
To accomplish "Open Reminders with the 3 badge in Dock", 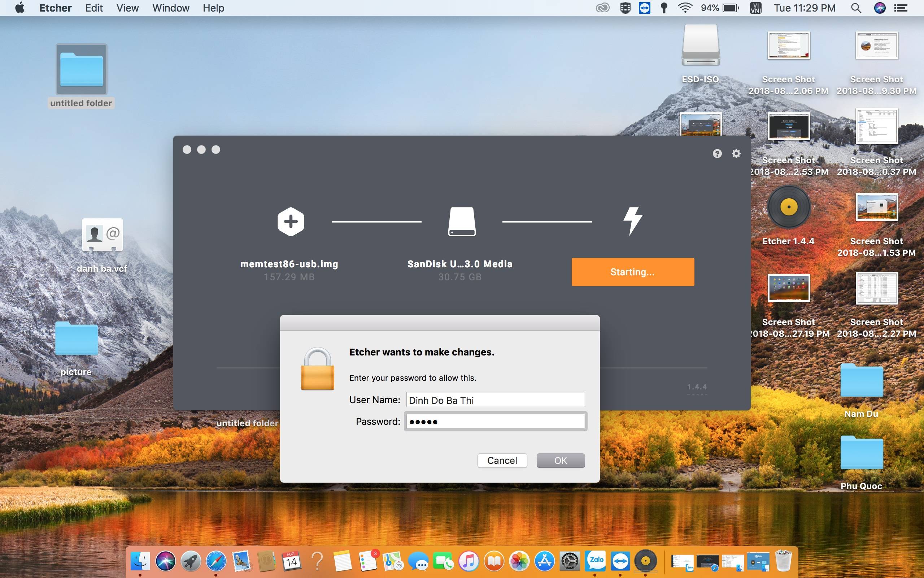I will (x=368, y=561).
